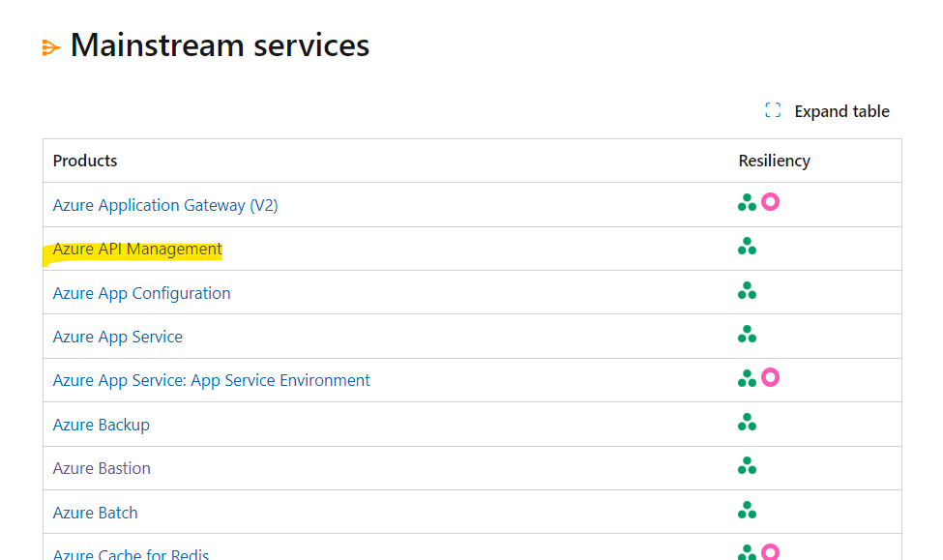Click green resiliency icon in Azure App Service row
The width and height of the screenshot is (943, 560).
pyautogui.click(x=747, y=335)
